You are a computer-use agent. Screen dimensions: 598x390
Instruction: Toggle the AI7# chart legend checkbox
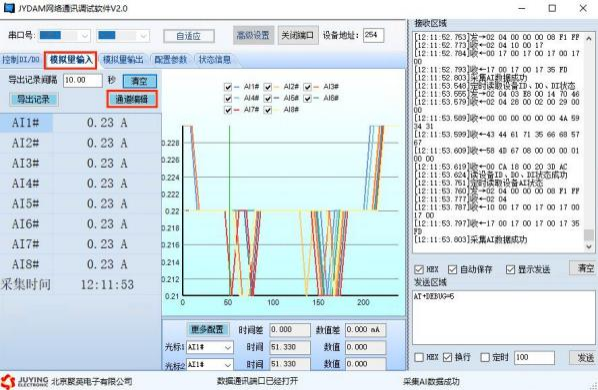[228, 110]
